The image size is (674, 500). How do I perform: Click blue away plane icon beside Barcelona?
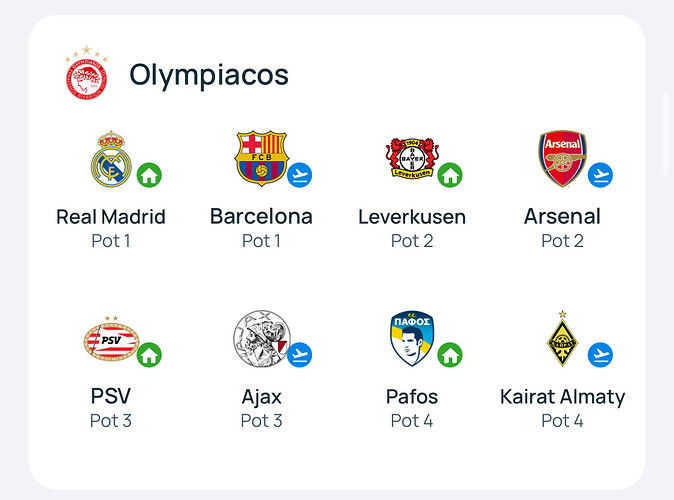[300, 175]
